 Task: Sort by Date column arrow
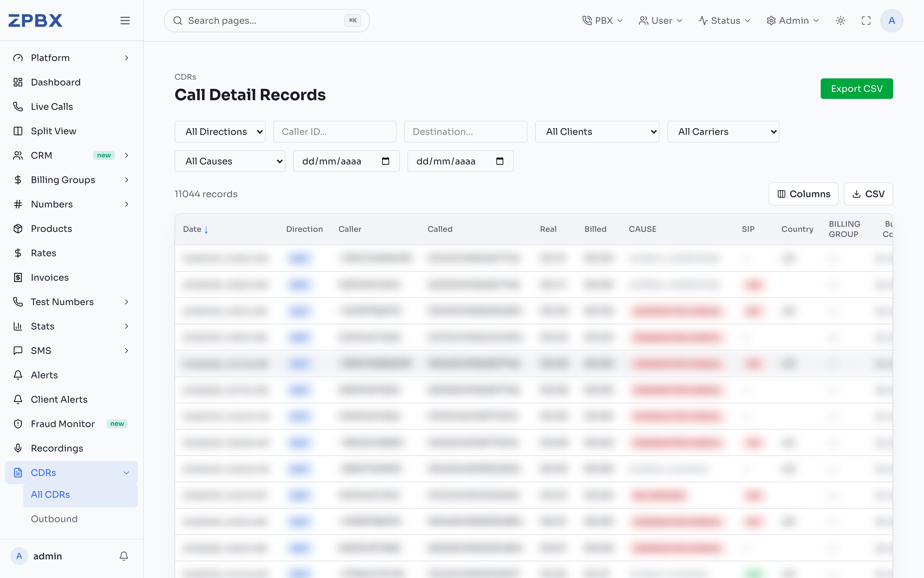pos(206,229)
